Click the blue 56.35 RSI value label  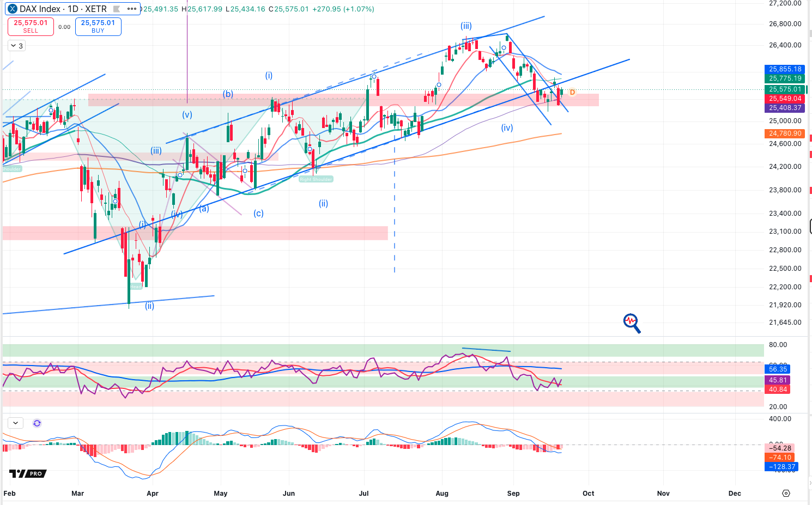[x=778, y=369]
